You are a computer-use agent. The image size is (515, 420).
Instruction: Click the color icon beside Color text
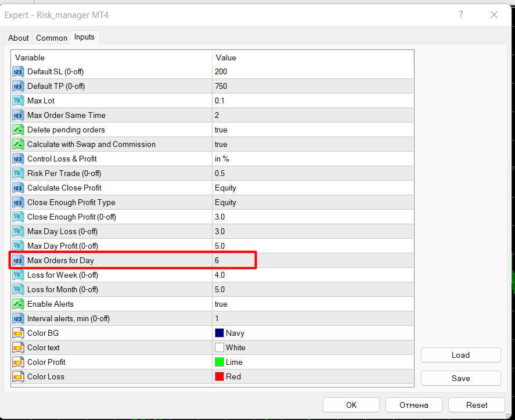[x=18, y=347]
